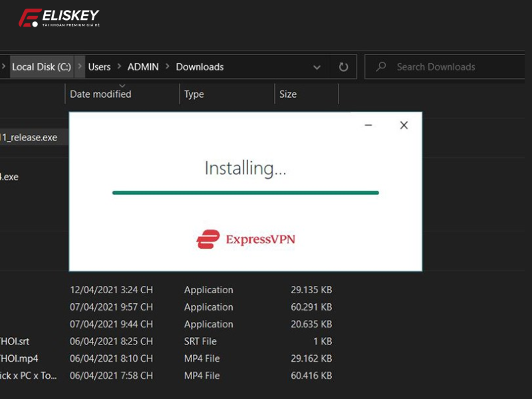
Task: Sort files by the Type column
Action: pos(194,94)
